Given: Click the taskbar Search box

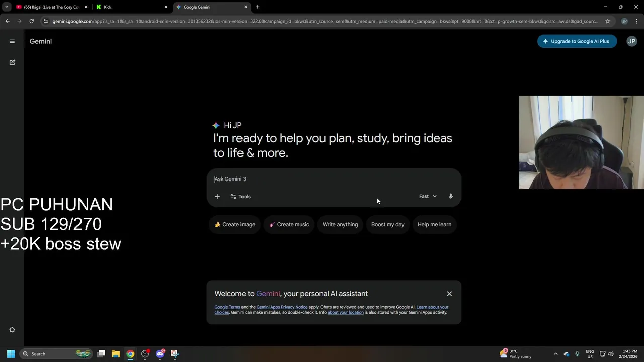Looking at the screenshot, I should coord(56,354).
